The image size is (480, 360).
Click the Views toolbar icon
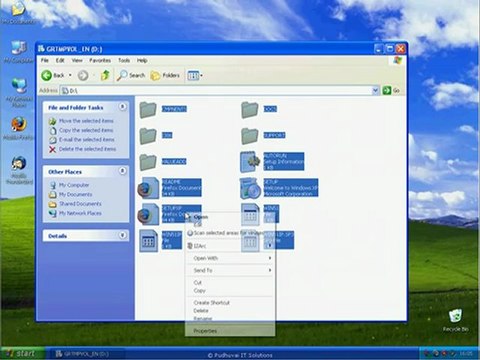193,75
